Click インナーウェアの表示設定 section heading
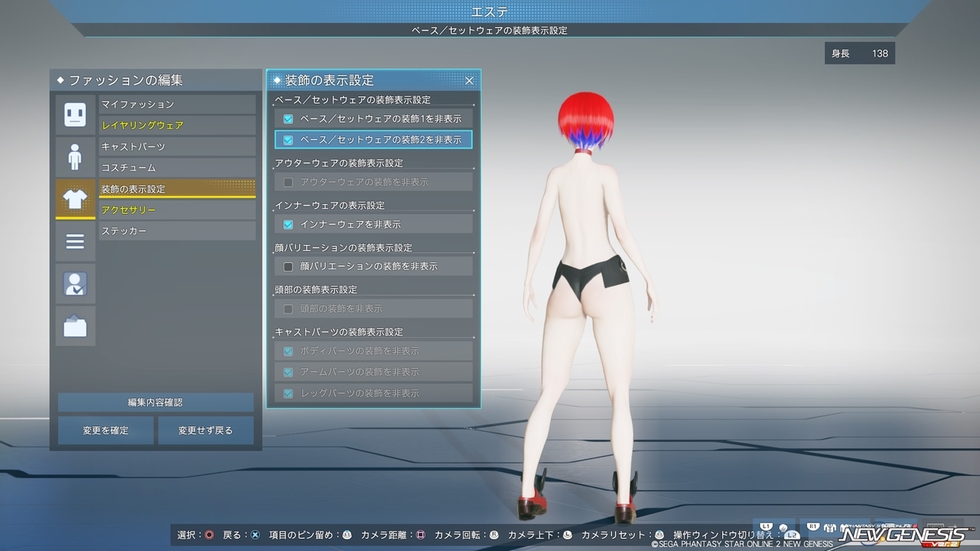 click(x=330, y=206)
